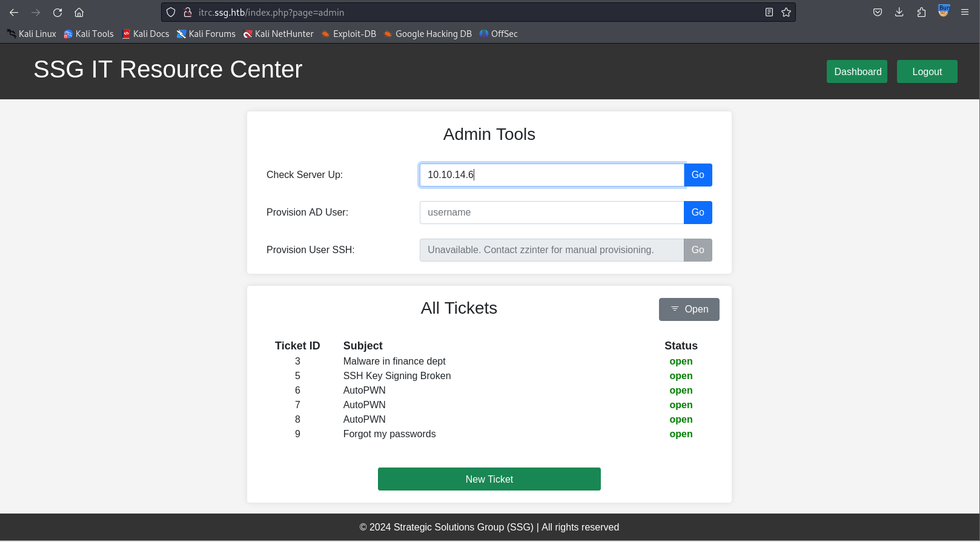
Task: Reload the current page
Action: 58,12
